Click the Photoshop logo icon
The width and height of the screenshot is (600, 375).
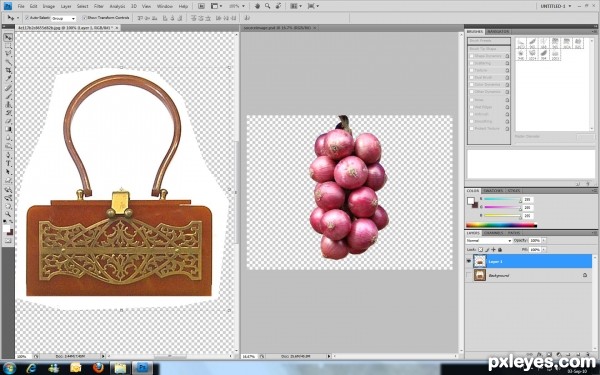click(8, 6)
